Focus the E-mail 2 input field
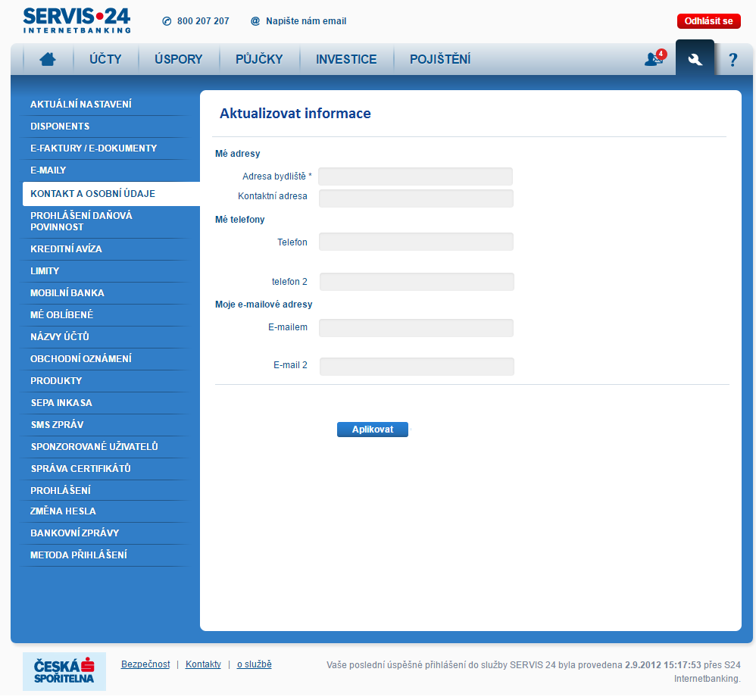 [x=417, y=367]
